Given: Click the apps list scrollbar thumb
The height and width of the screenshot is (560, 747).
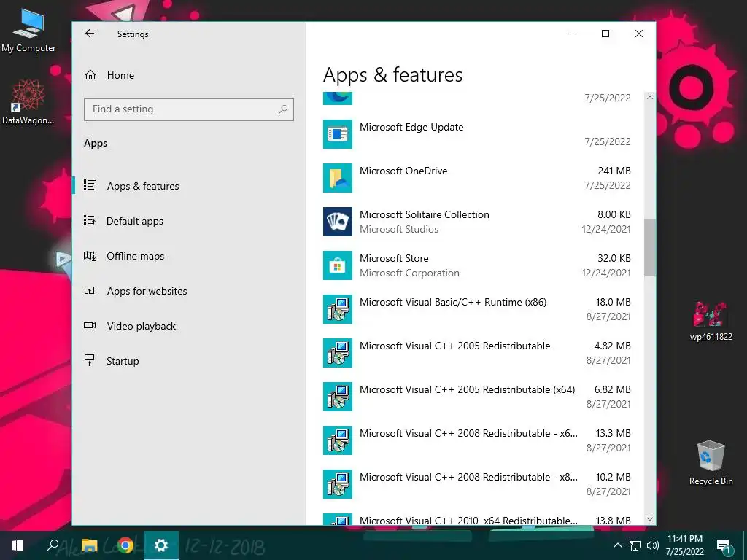Looking at the screenshot, I should 650,247.
